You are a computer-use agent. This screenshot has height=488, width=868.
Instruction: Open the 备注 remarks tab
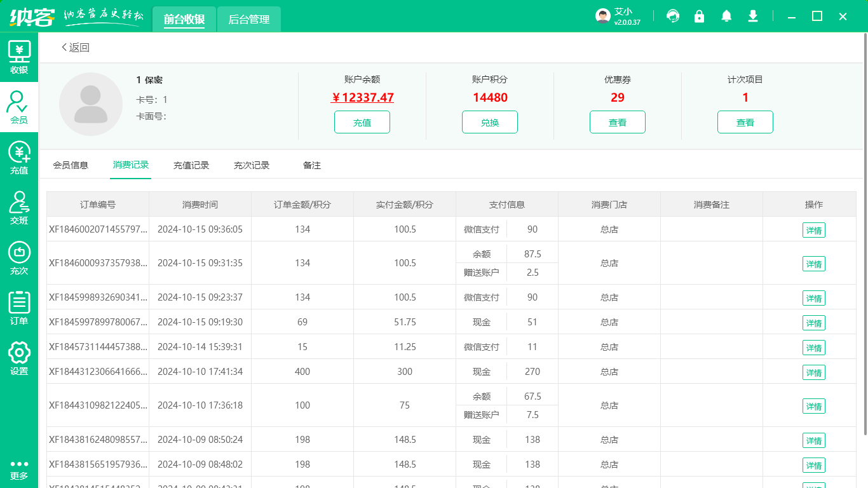311,165
